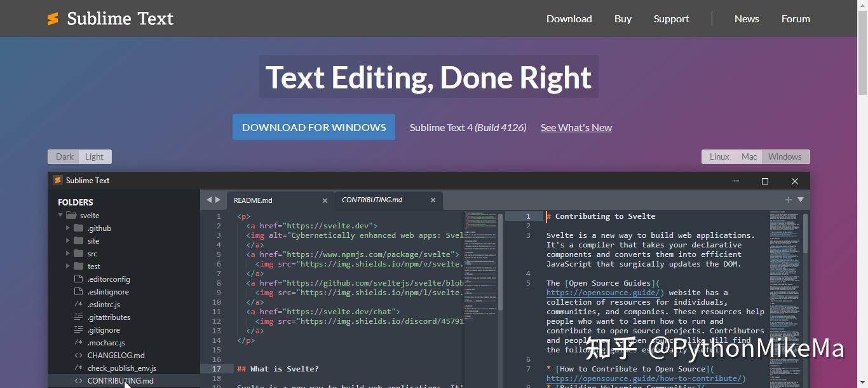Click the how-to-contribute link in editor
This screenshot has height=388, width=868.
click(643, 378)
